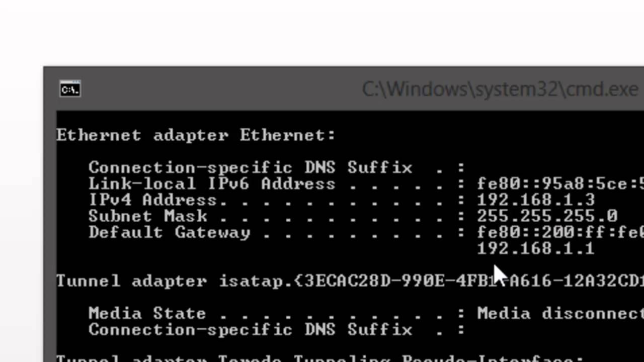The height and width of the screenshot is (362, 644).
Task: Click the Link-local IPv6 Address label
Action: [x=211, y=184]
